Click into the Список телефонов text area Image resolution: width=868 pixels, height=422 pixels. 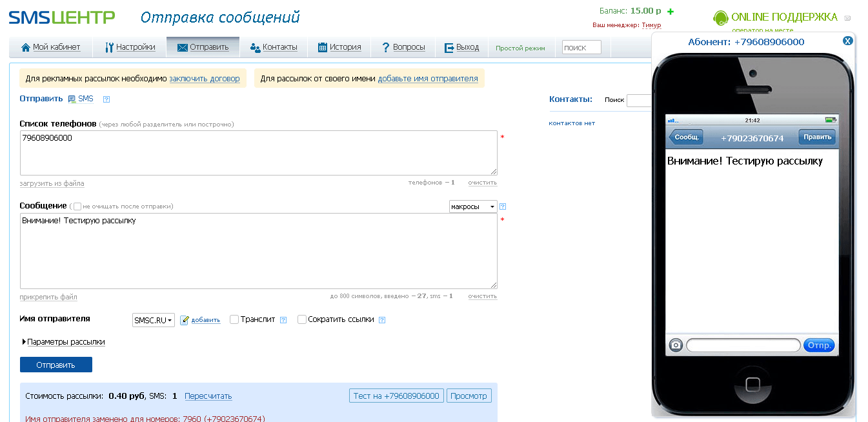point(258,153)
